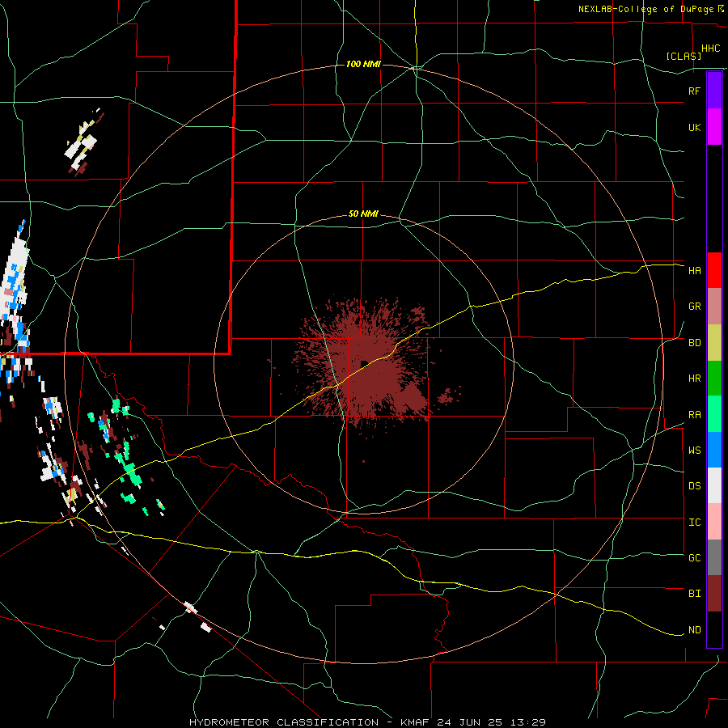Pick the WS blue legend swatch
Image resolution: width=728 pixels, height=728 pixels.
coord(714,450)
